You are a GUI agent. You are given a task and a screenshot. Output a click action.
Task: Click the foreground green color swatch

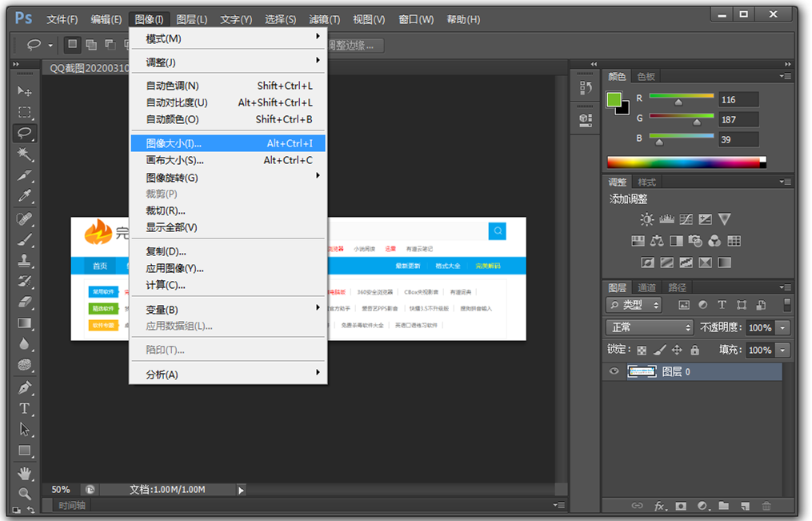pos(614,100)
